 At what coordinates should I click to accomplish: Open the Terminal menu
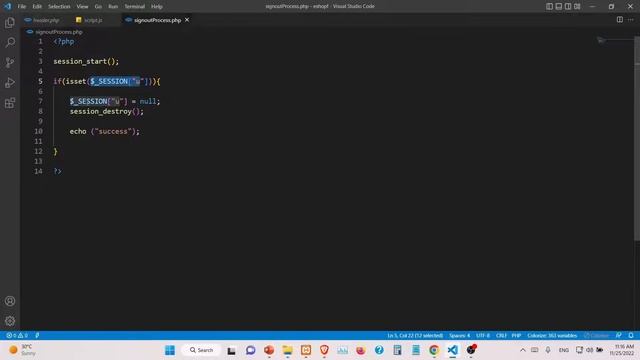(x=135, y=7)
